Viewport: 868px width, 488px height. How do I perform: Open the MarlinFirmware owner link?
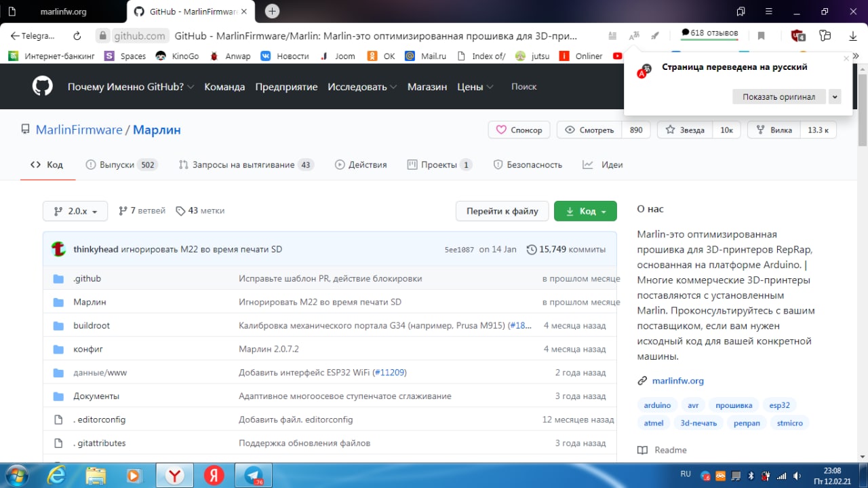coord(79,130)
